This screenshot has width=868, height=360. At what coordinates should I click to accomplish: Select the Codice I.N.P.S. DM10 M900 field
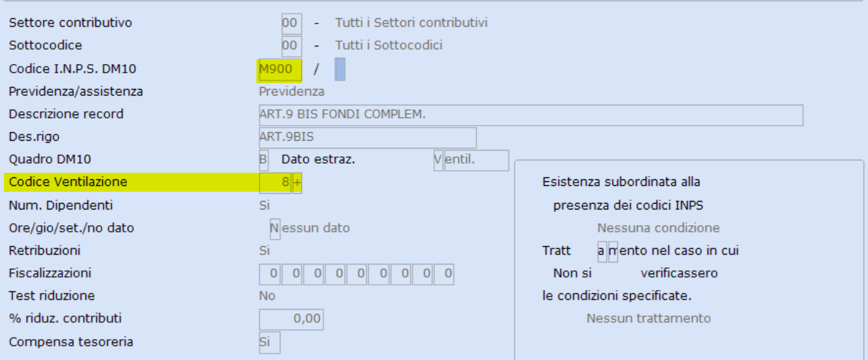pos(281,69)
